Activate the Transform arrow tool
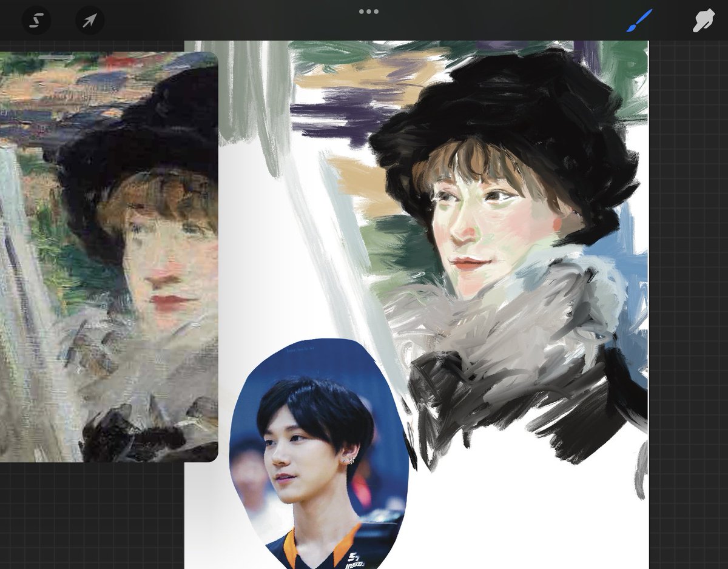The height and width of the screenshot is (569, 728). coord(90,21)
